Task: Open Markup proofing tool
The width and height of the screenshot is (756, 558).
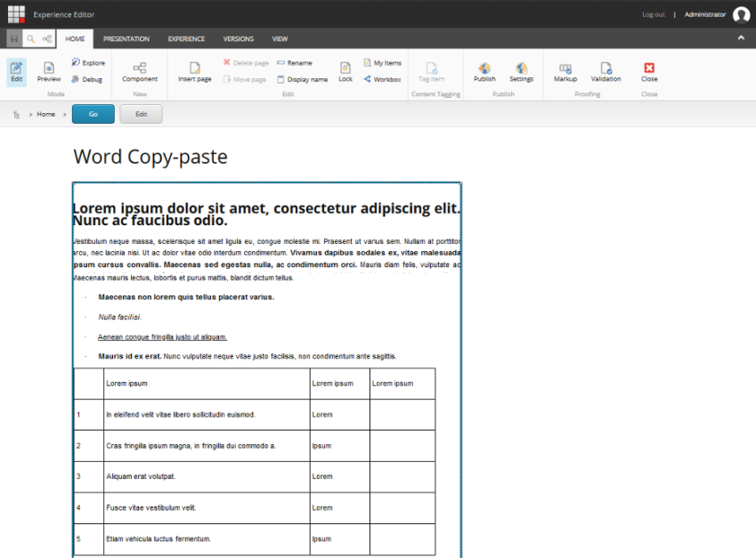Action: (x=565, y=71)
